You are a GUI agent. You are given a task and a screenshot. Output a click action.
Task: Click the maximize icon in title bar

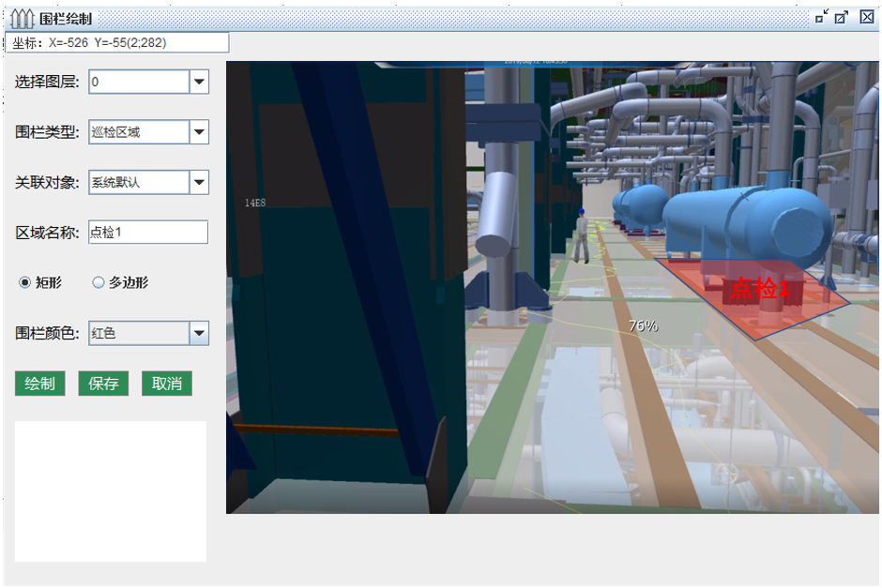point(842,17)
